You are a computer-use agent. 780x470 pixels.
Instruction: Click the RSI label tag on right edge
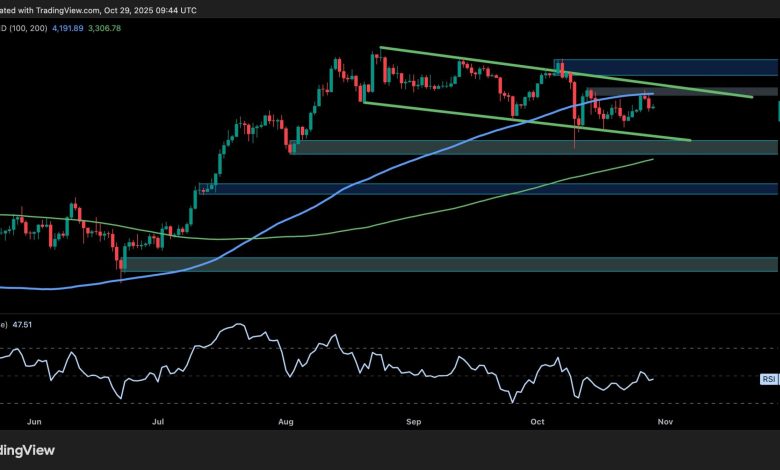[768, 379]
